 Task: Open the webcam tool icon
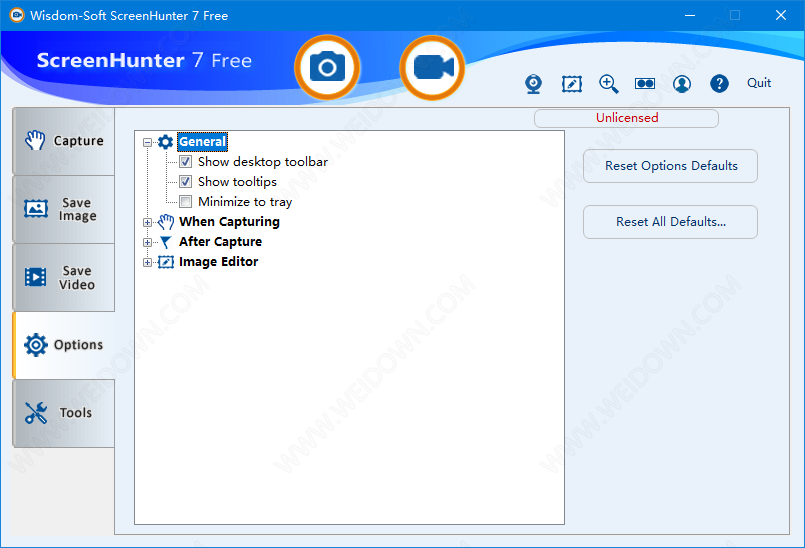534,84
